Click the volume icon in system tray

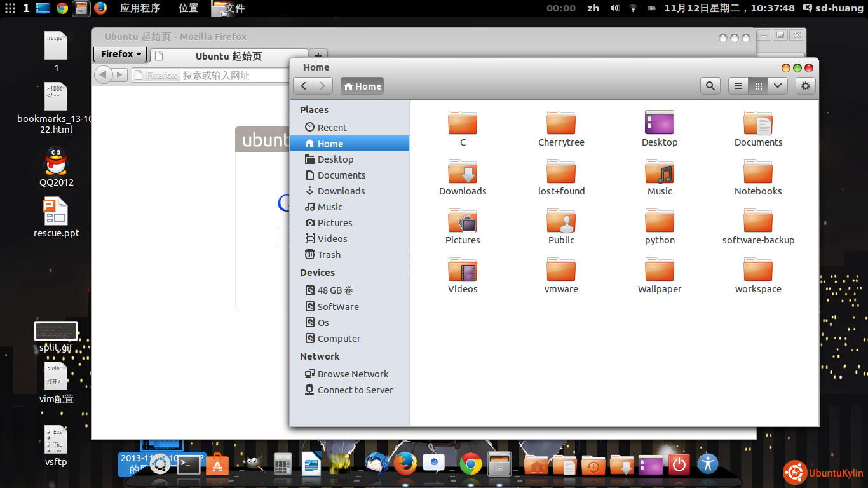614,8
